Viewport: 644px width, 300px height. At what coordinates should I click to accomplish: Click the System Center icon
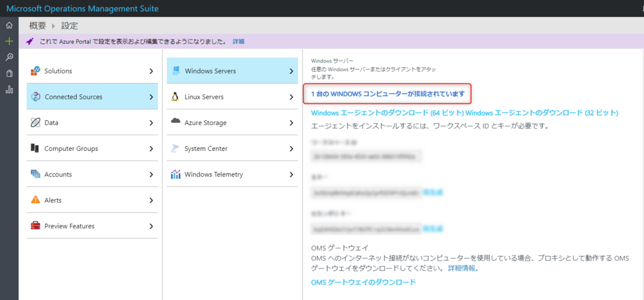[x=175, y=148]
